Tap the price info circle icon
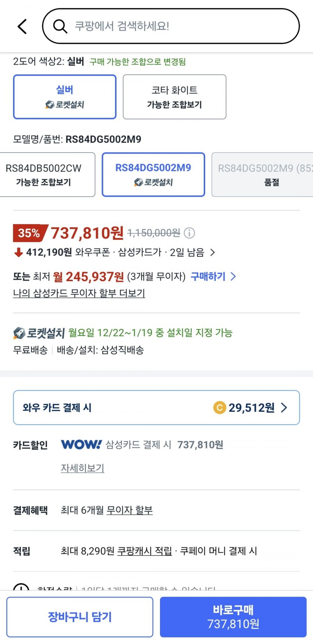 coord(189,233)
